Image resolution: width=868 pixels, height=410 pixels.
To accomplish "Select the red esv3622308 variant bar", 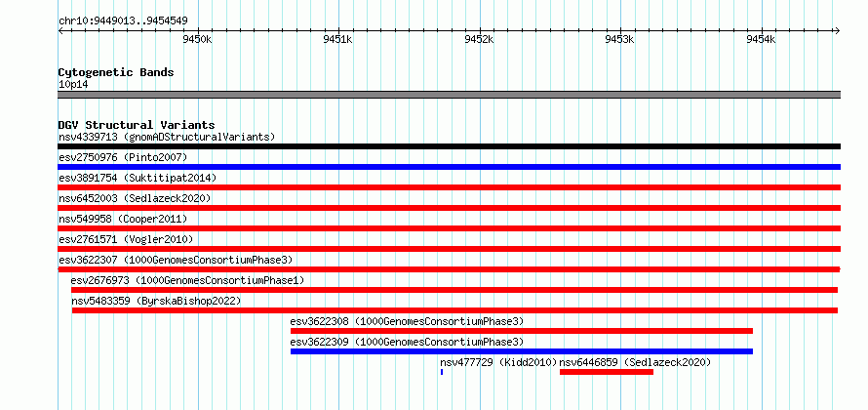I will point(522,331).
